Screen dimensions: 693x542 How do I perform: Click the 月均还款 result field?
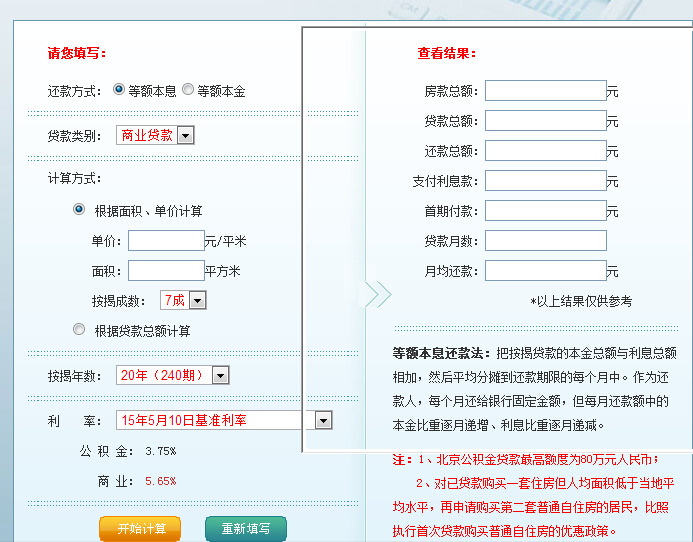(x=546, y=271)
